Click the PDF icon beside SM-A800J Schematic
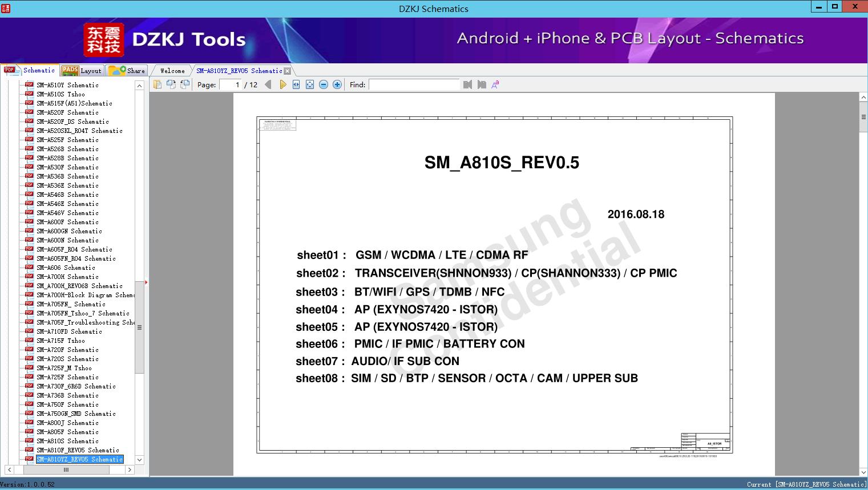Image resolution: width=868 pixels, height=490 pixels. (29, 423)
